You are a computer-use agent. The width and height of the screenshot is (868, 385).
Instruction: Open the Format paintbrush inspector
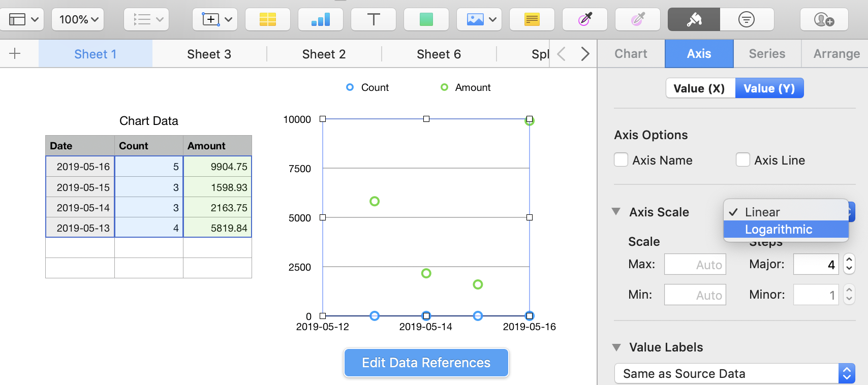[x=694, y=20]
